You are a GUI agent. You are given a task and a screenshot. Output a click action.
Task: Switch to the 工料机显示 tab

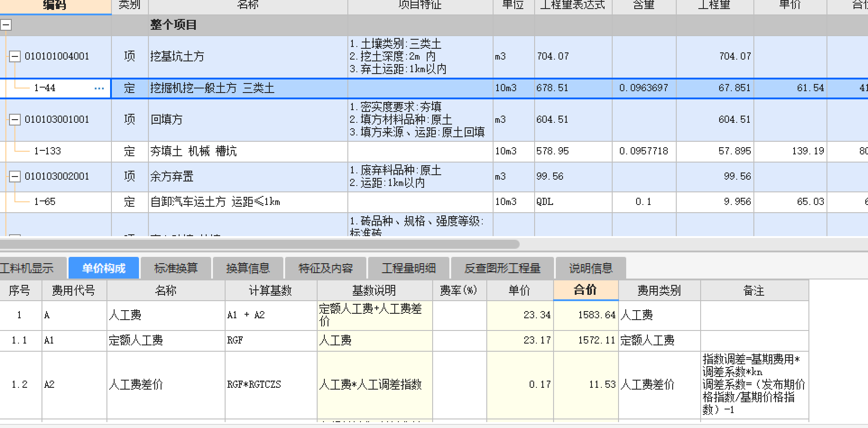pyautogui.click(x=27, y=268)
